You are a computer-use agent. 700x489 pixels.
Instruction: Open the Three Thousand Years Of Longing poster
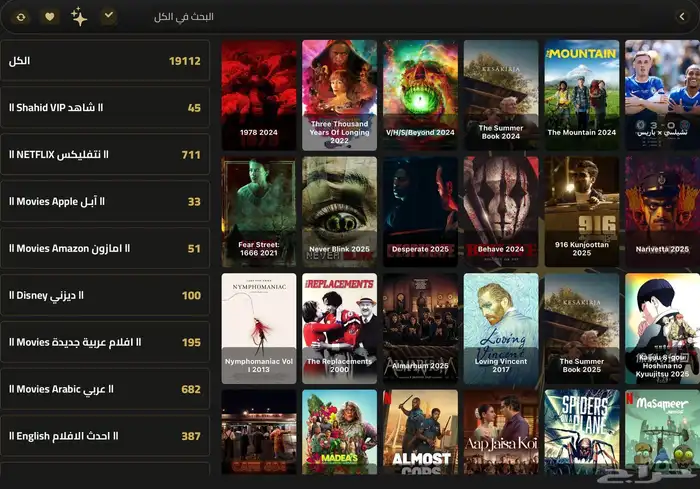pos(339,94)
